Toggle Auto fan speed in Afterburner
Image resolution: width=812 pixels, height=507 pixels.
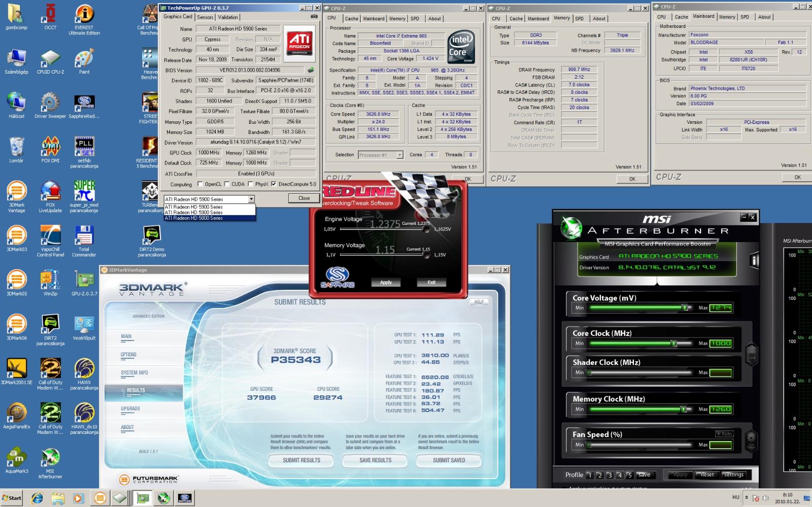(725, 434)
